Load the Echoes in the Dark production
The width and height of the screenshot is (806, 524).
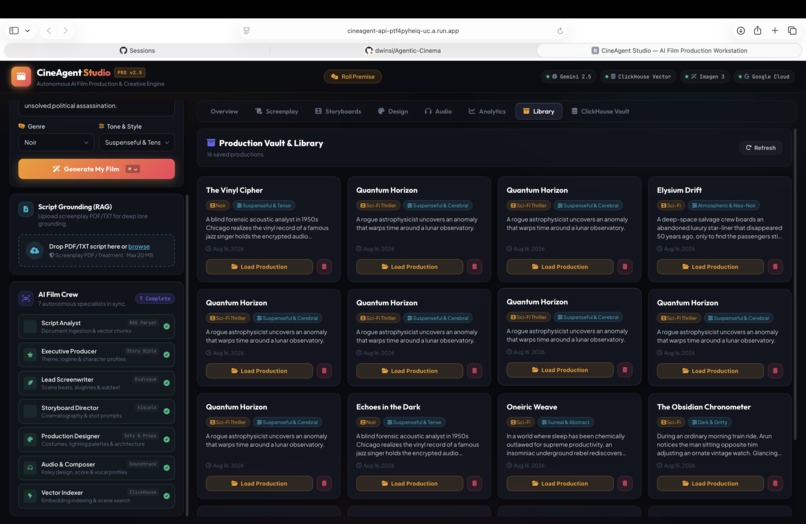pos(409,483)
